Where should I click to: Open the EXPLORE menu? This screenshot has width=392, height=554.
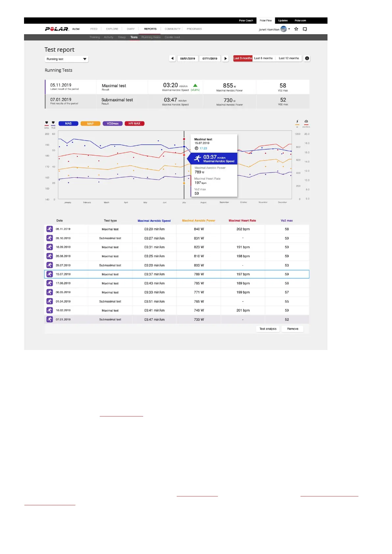(112, 29)
